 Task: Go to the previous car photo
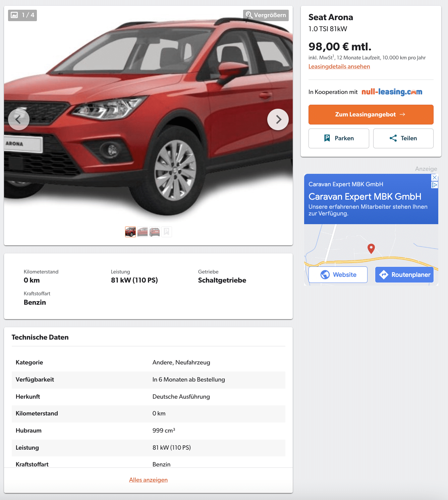19,119
